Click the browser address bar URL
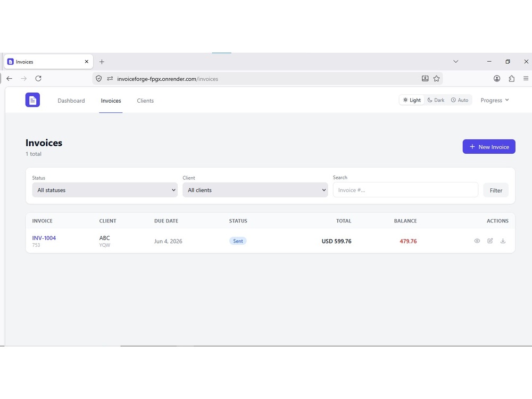The height and width of the screenshot is (399, 532). pos(168,79)
